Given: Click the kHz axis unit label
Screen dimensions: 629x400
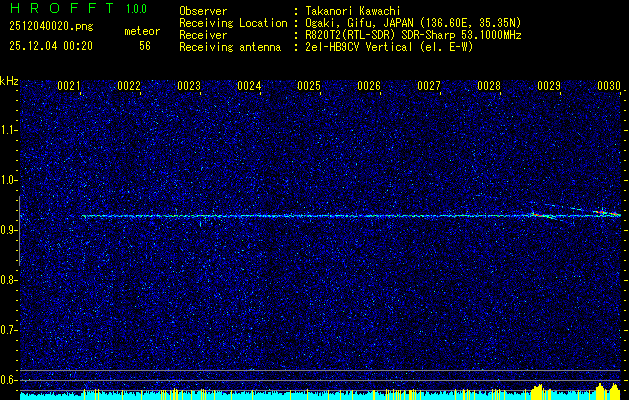Looking at the screenshot, I should [9, 81].
